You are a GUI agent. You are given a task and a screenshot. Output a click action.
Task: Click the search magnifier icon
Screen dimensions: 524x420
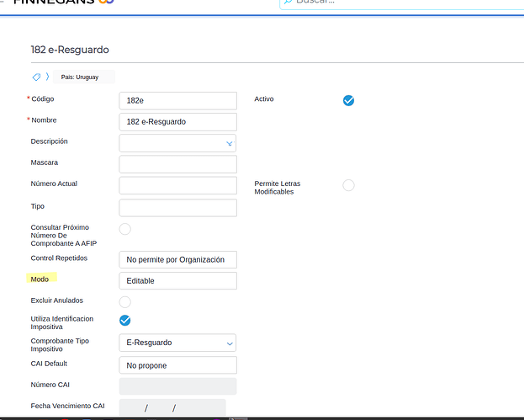288,3
